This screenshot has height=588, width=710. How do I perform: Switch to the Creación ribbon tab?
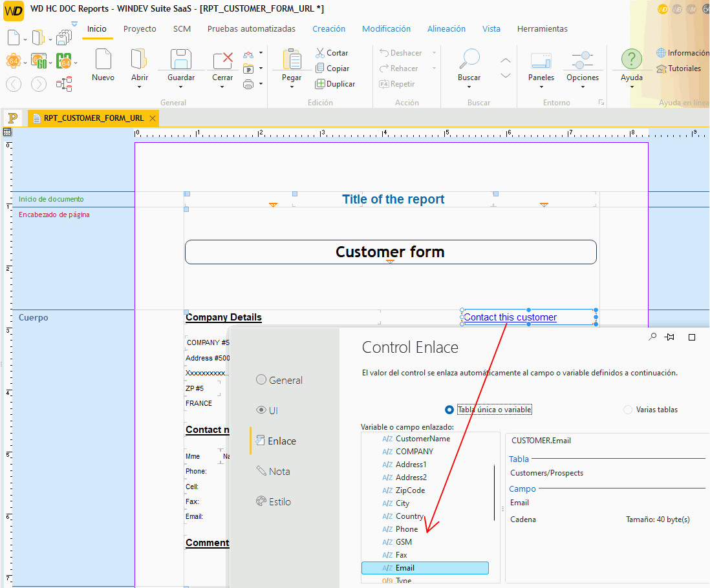[328, 29]
